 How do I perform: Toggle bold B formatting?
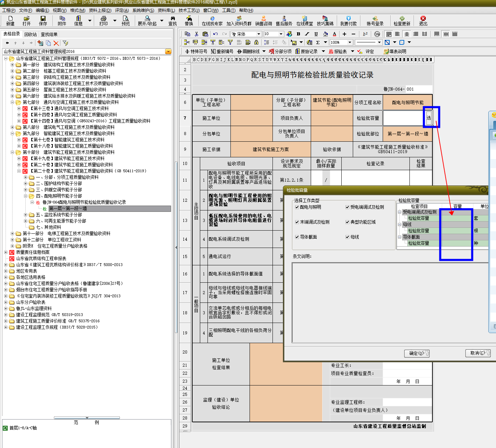(x=298, y=34)
